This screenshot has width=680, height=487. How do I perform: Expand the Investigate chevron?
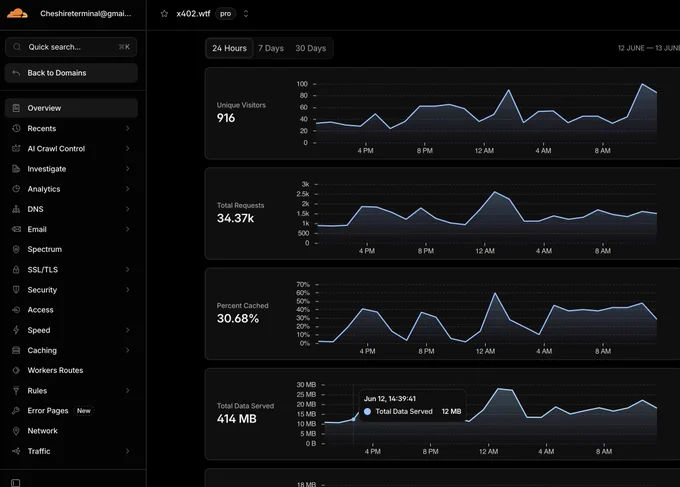point(128,169)
